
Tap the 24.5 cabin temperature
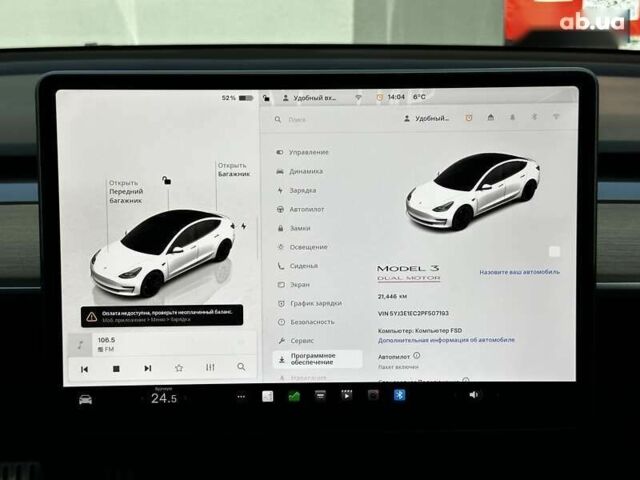pyautogui.click(x=164, y=398)
